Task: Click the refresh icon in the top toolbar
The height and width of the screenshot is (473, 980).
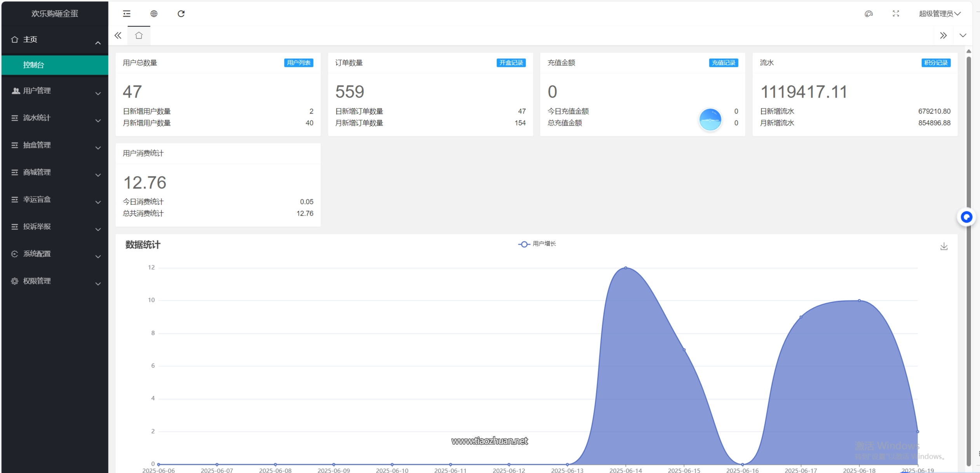Action: coord(181,14)
